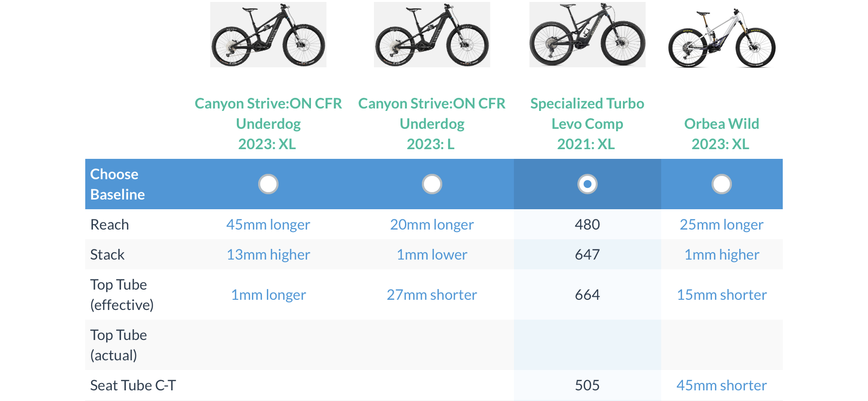Open Canyon Strive:ON CFR Underdog 2023: XL link
This screenshot has height=401, width=868.
click(x=268, y=123)
